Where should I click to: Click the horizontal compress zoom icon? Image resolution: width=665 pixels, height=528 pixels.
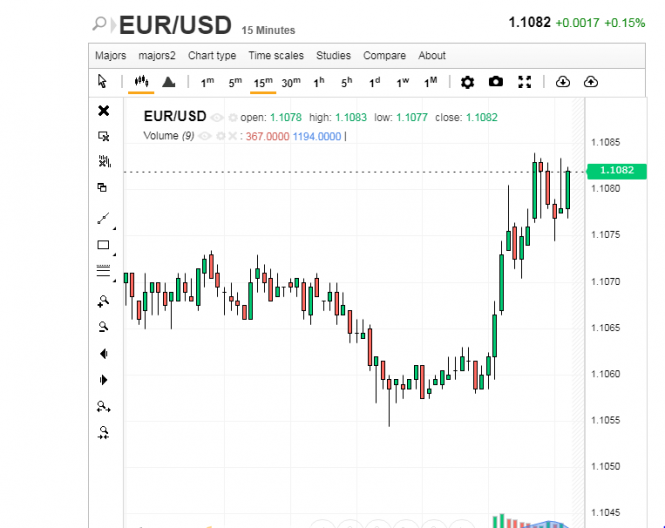coord(103,432)
